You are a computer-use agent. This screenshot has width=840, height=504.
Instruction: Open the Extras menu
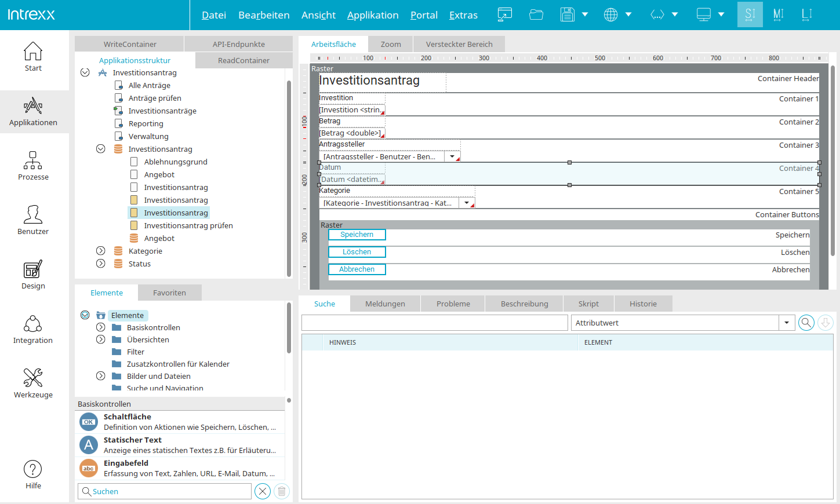(x=463, y=15)
